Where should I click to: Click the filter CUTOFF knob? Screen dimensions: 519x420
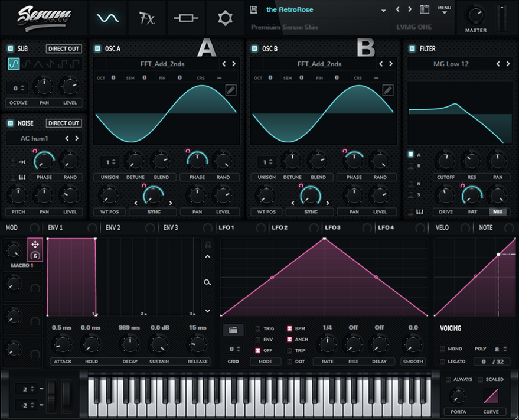446,161
